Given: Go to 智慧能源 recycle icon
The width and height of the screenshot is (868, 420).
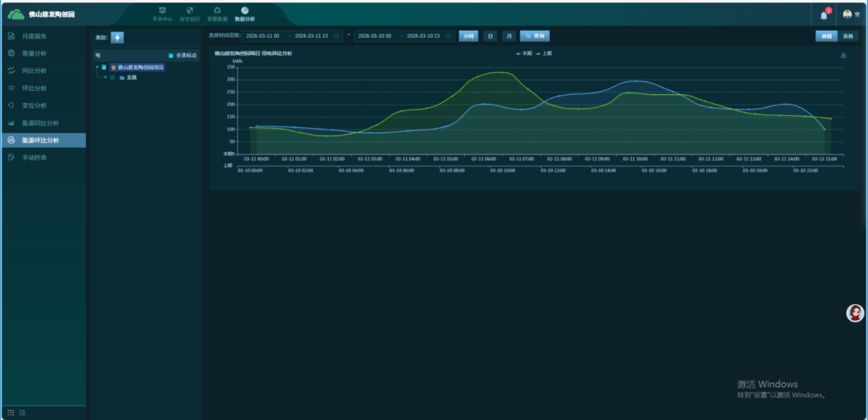Looking at the screenshot, I should click(217, 14).
